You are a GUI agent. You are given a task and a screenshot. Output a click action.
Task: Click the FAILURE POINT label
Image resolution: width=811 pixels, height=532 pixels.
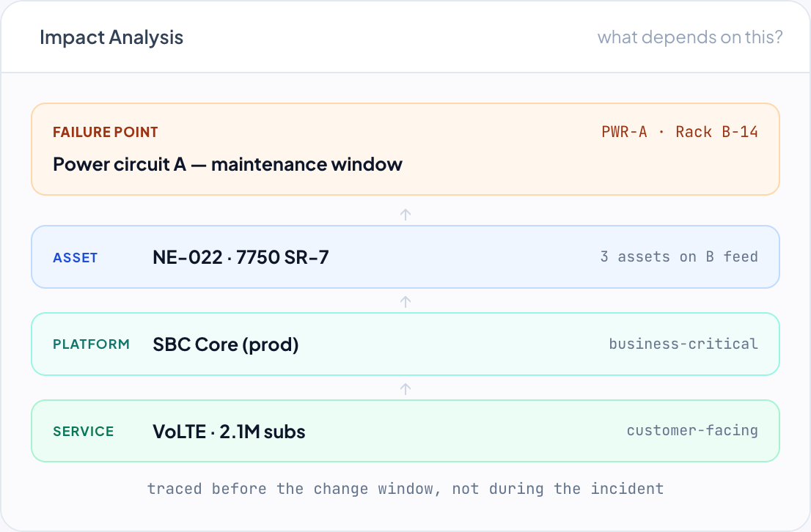click(x=106, y=133)
